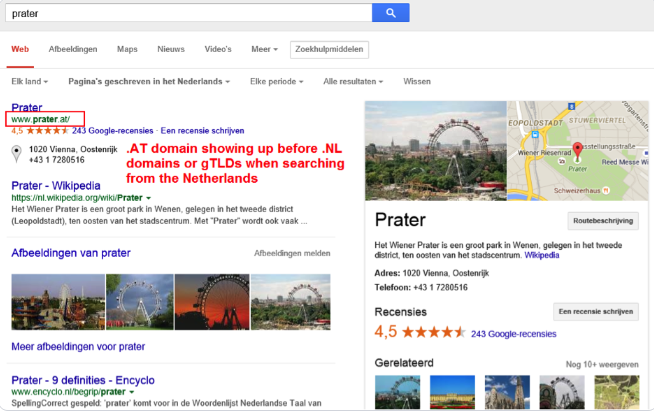Open second thumbnail of Ferris wheel against grey sky

click(x=140, y=302)
